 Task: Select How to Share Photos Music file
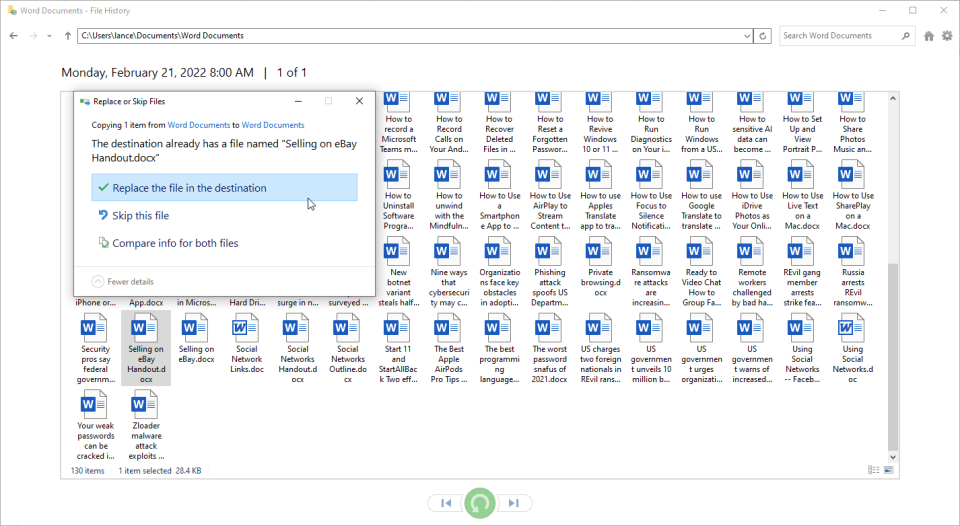[852, 122]
